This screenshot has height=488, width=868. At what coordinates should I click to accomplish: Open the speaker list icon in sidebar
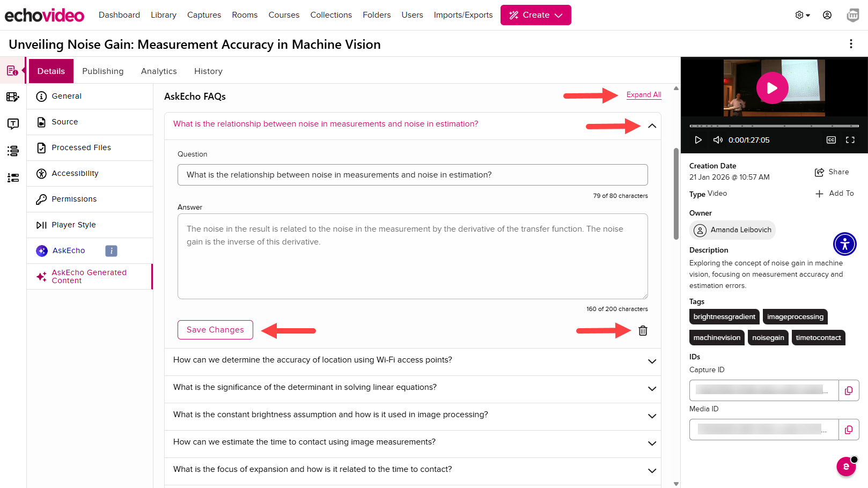(x=13, y=178)
